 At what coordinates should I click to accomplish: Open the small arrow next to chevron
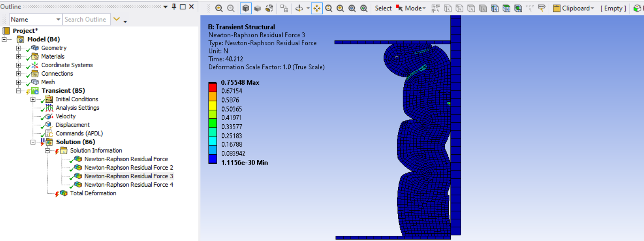coord(125,21)
